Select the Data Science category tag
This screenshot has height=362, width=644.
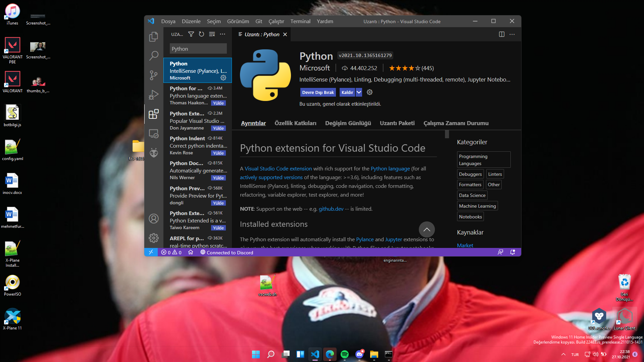(472, 195)
